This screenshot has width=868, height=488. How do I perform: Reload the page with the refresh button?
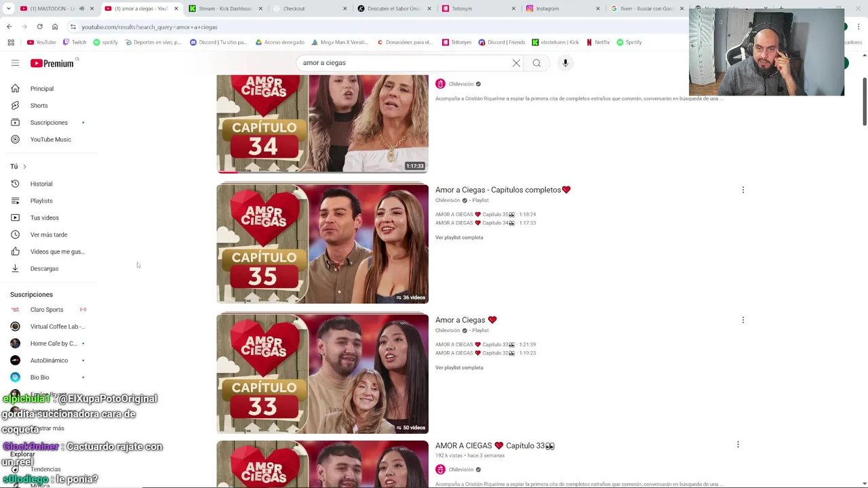tap(39, 27)
